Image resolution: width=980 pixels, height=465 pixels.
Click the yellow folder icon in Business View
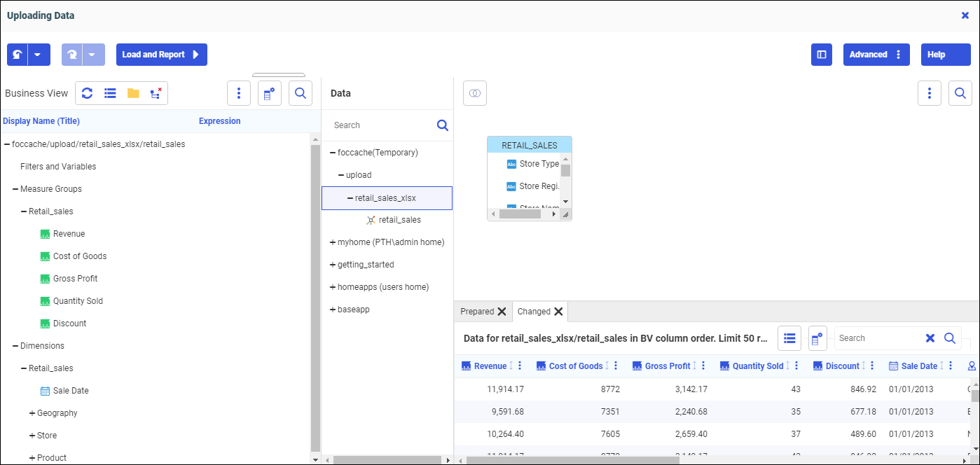[x=133, y=93]
